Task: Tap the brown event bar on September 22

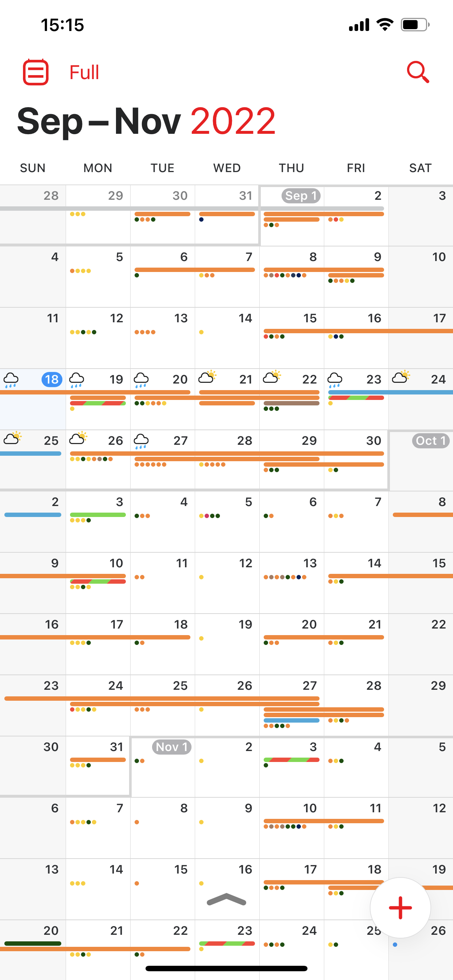Action: point(291,403)
